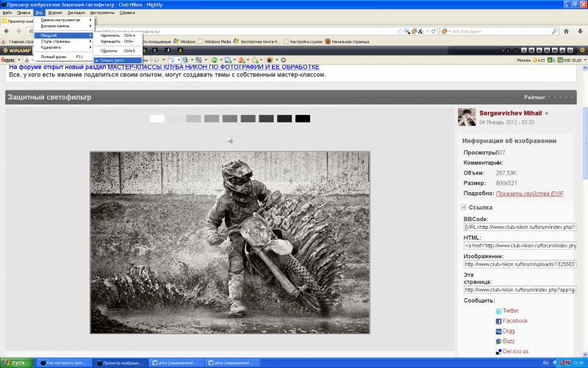The height and width of the screenshot is (368, 588).
Task: Choose 'Уменьшить' zoom out option
Action: click(118, 41)
